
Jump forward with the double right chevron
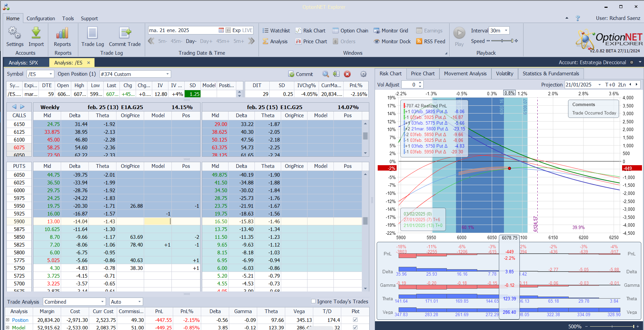[251, 41]
